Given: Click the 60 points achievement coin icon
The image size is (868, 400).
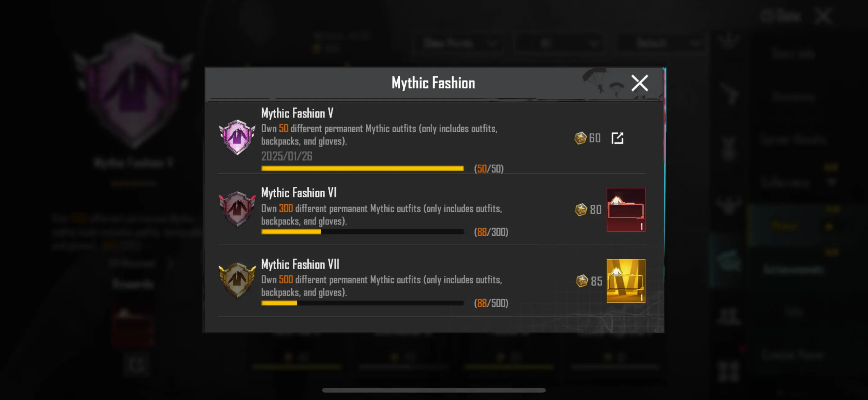Looking at the screenshot, I should 580,138.
